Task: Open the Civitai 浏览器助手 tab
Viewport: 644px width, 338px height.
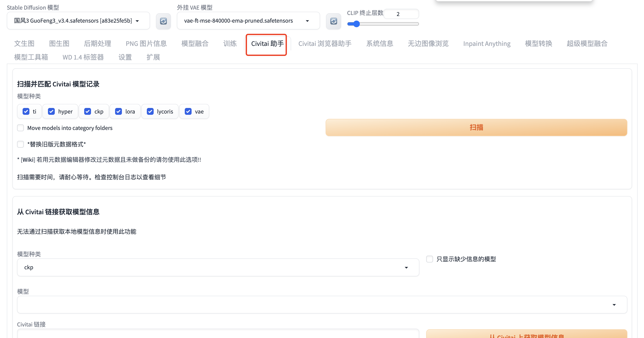Action: point(325,44)
